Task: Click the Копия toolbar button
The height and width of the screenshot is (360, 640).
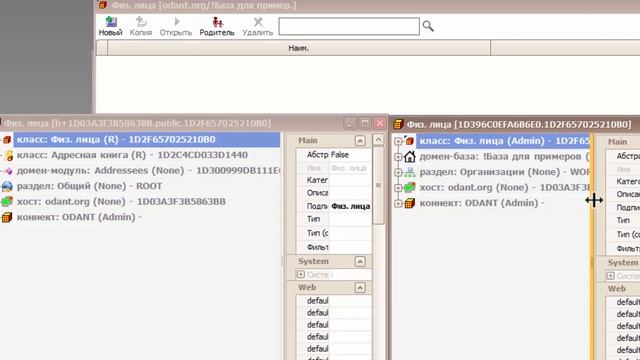Action: 141,26
